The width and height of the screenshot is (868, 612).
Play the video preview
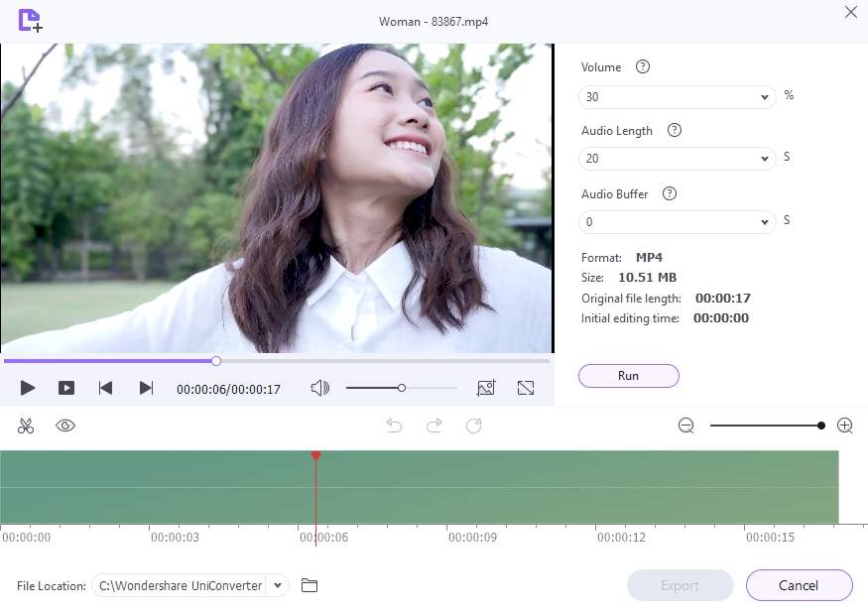(x=27, y=388)
